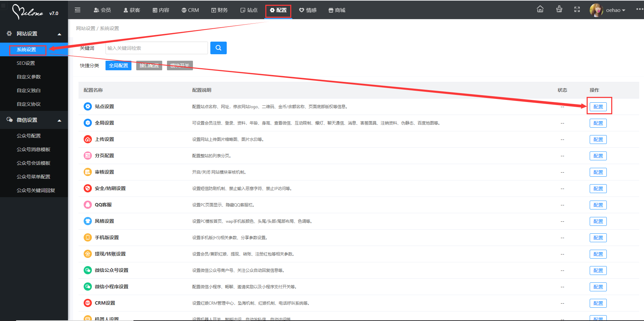Click the WeChat icon beside 微信设置

click(10, 120)
